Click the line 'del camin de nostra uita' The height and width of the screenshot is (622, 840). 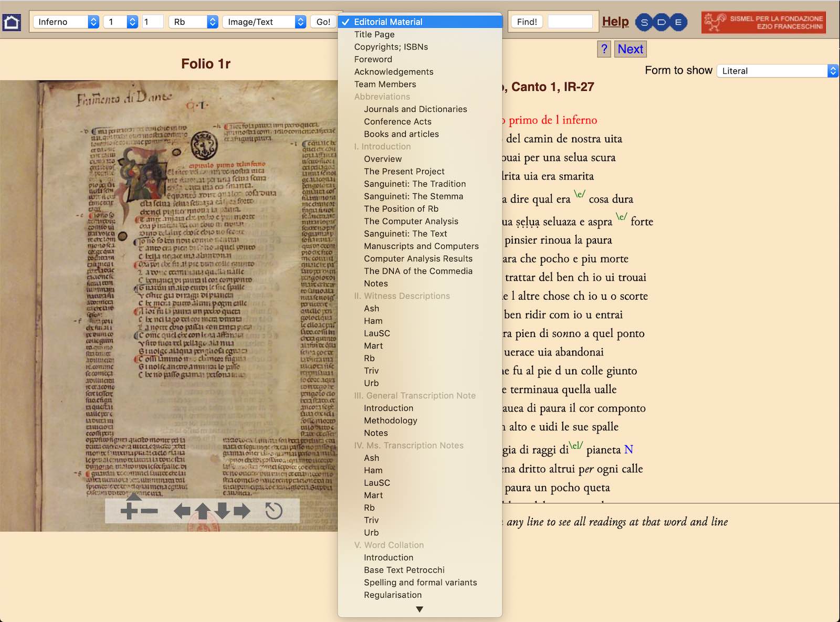(x=564, y=139)
